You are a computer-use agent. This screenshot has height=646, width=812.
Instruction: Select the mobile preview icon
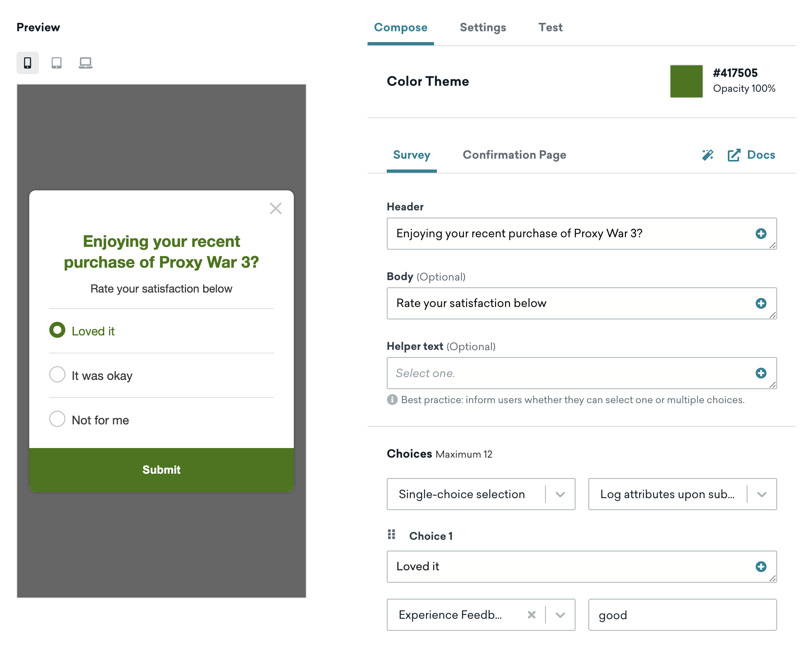(26, 61)
